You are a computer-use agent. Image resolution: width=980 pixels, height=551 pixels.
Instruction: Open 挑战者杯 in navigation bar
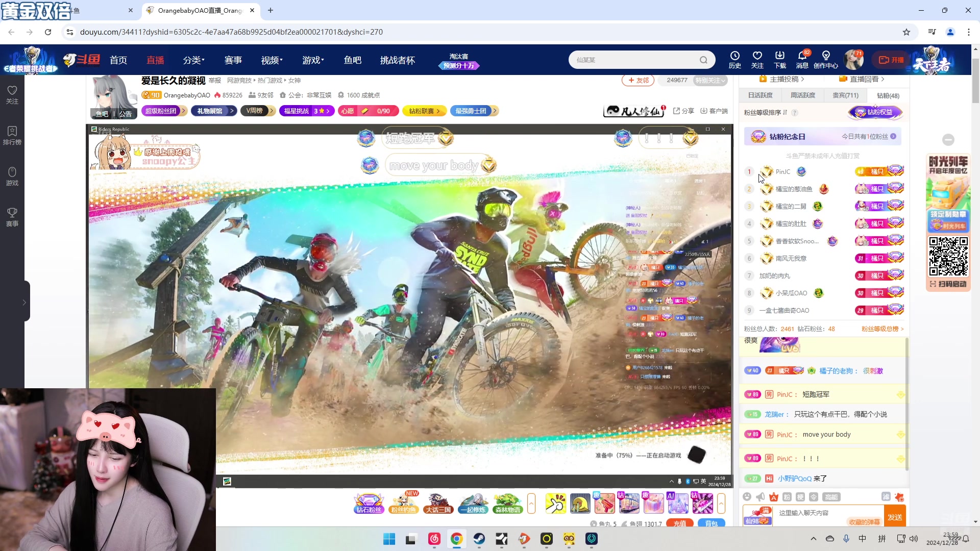click(x=398, y=60)
